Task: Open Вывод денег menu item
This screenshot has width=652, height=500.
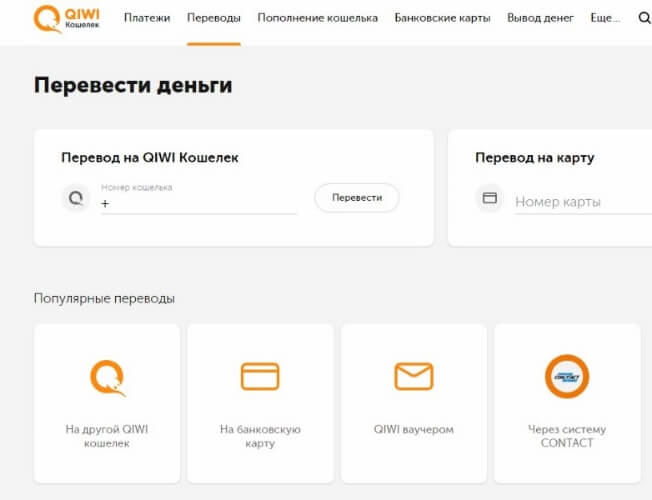Action: coord(541,18)
